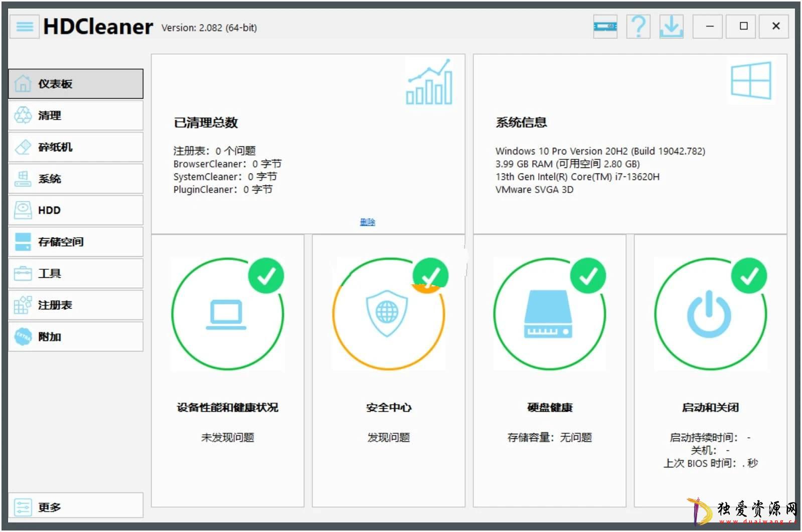Open the 工具 tools section
Viewport: 802px width, 532px height.
tap(76, 273)
